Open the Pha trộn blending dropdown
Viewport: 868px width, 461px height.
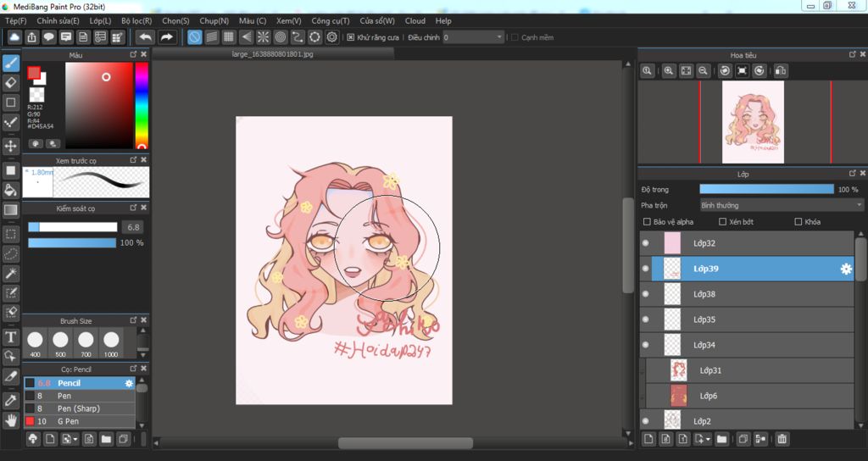click(782, 205)
